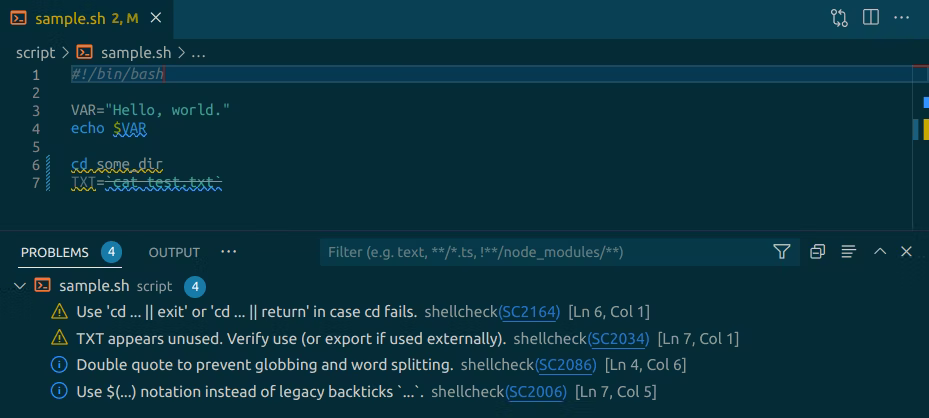Click the yellow marker in overview ruler

click(x=926, y=129)
